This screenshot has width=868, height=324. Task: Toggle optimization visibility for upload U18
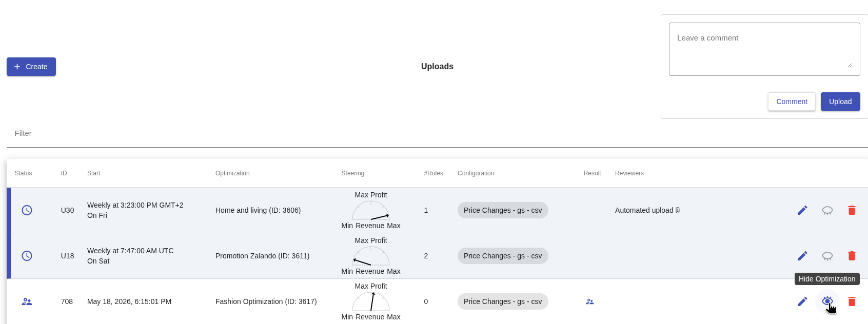(827, 256)
